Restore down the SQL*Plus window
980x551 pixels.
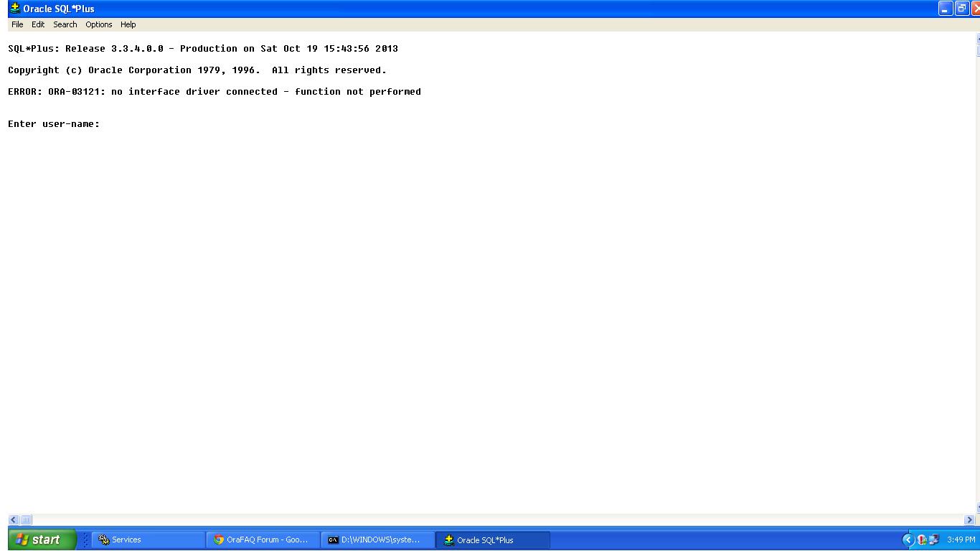[961, 9]
